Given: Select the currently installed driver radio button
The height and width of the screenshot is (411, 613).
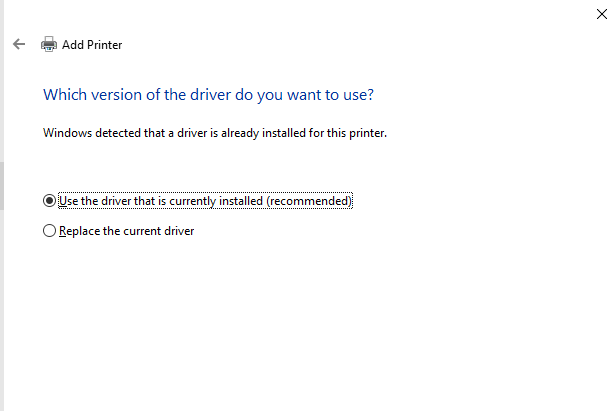Looking at the screenshot, I should coord(49,201).
